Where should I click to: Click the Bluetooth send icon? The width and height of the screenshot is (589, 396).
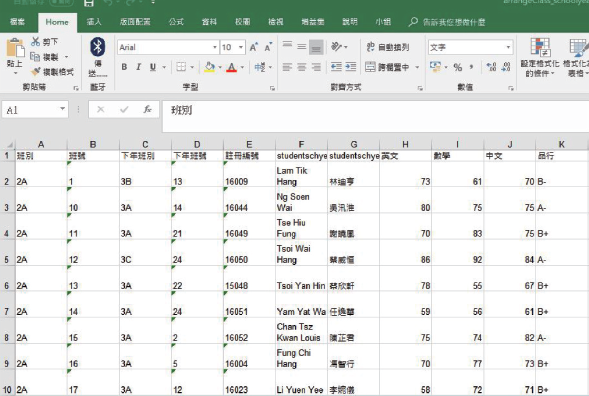coord(98,47)
